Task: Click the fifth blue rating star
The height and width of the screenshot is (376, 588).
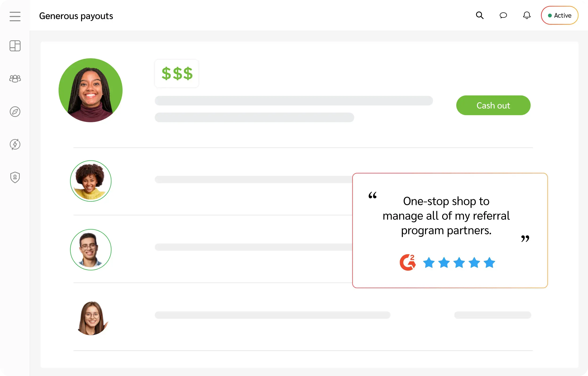Action: [489, 263]
